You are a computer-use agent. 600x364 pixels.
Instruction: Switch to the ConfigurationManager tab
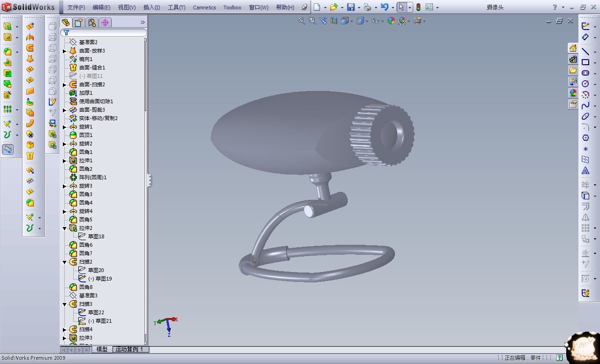point(92,22)
